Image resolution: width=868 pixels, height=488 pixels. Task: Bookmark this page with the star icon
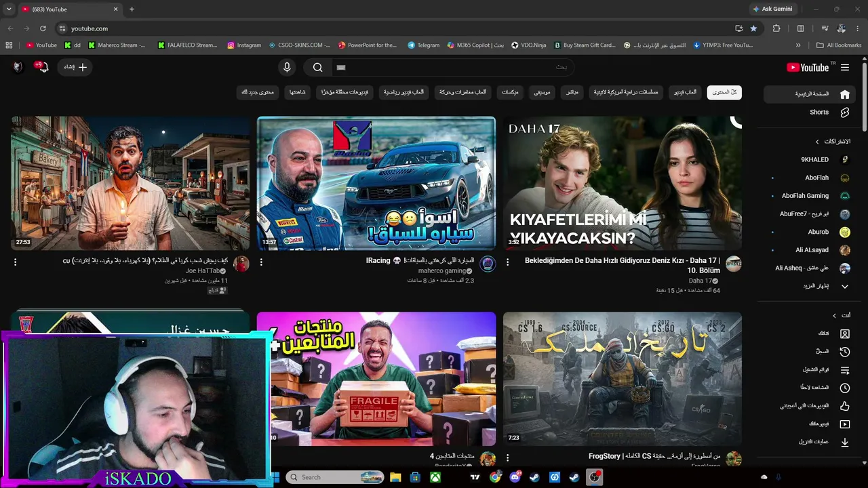(x=753, y=28)
